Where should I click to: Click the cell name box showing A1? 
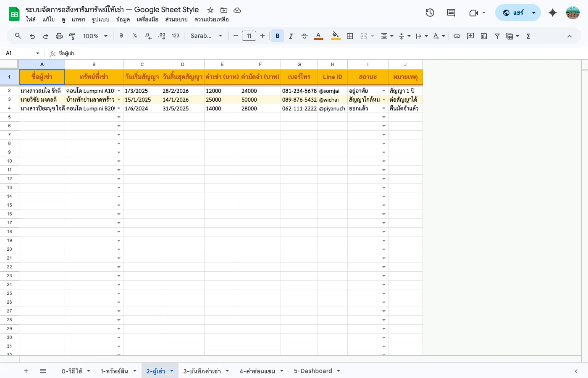click(20, 53)
